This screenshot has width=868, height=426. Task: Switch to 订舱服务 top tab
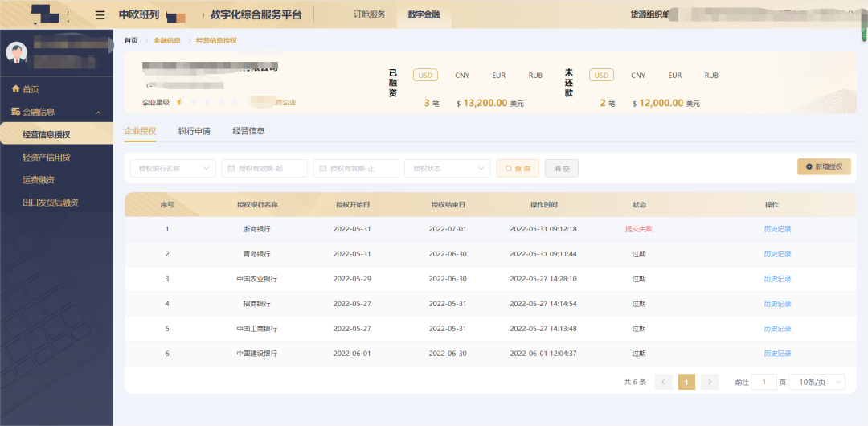(x=369, y=14)
